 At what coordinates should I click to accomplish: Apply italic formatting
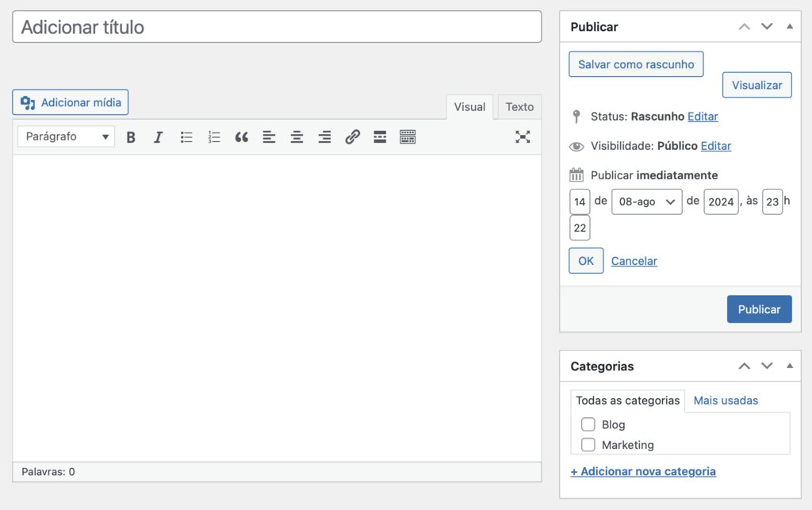(159, 136)
